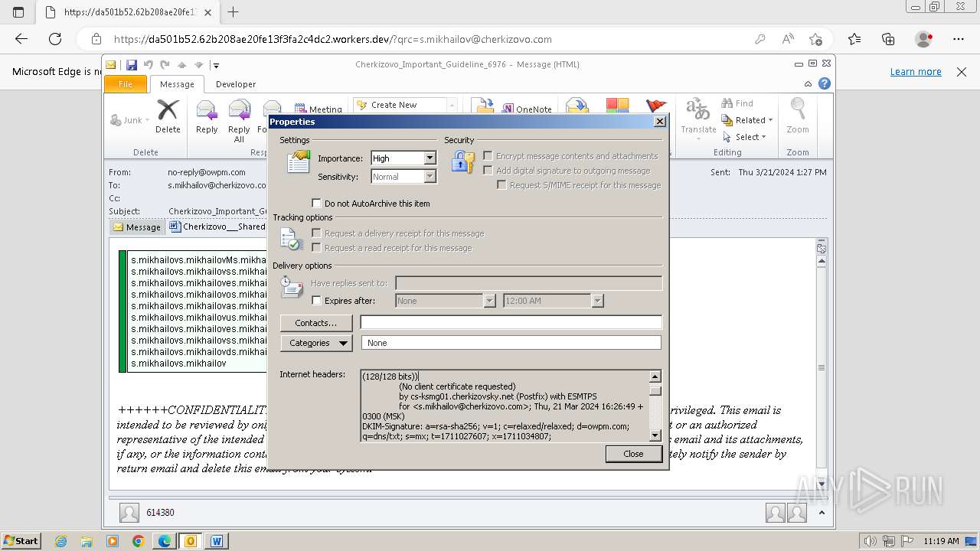This screenshot has width=980, height=551.
Task: Click the Zoom magnifier icon
Action: coord(798,109)
